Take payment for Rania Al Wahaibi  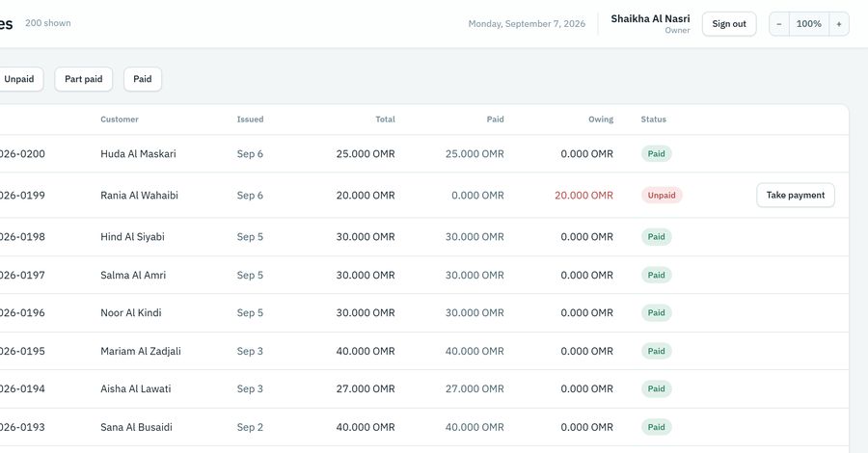[x=796, y=196]
